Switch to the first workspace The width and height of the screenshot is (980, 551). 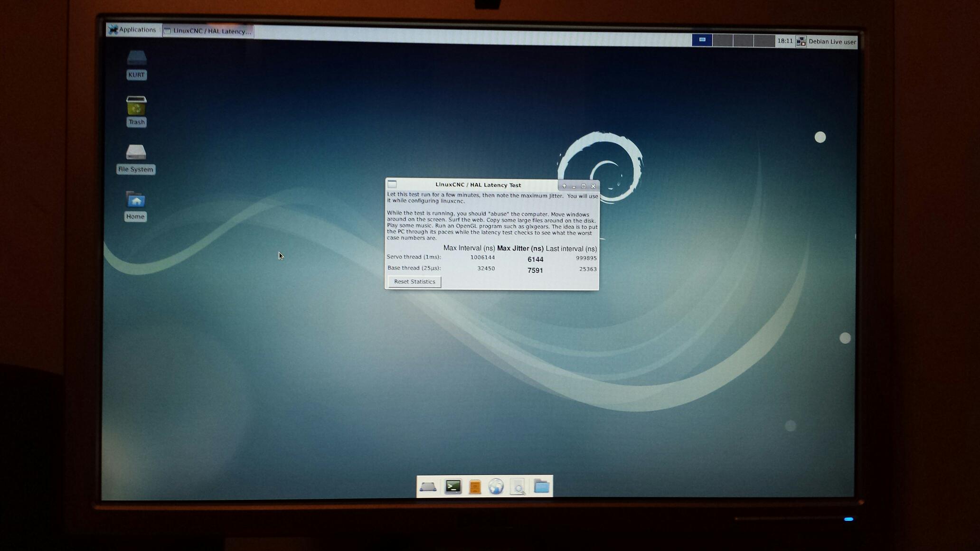click(702, 40)
